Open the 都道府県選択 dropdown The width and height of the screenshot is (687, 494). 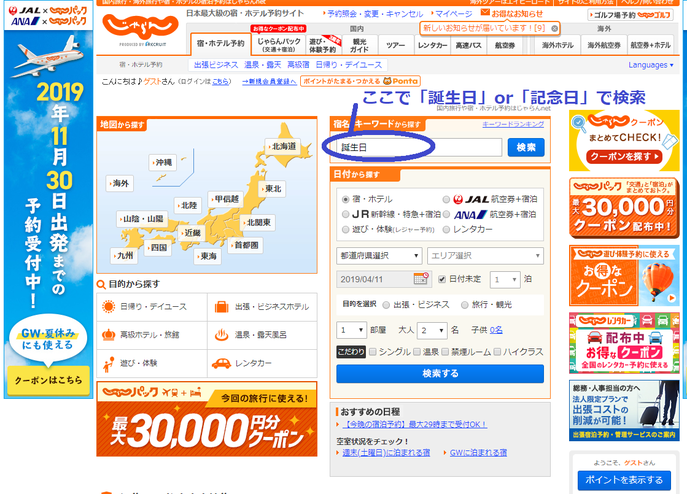point(379,256)
